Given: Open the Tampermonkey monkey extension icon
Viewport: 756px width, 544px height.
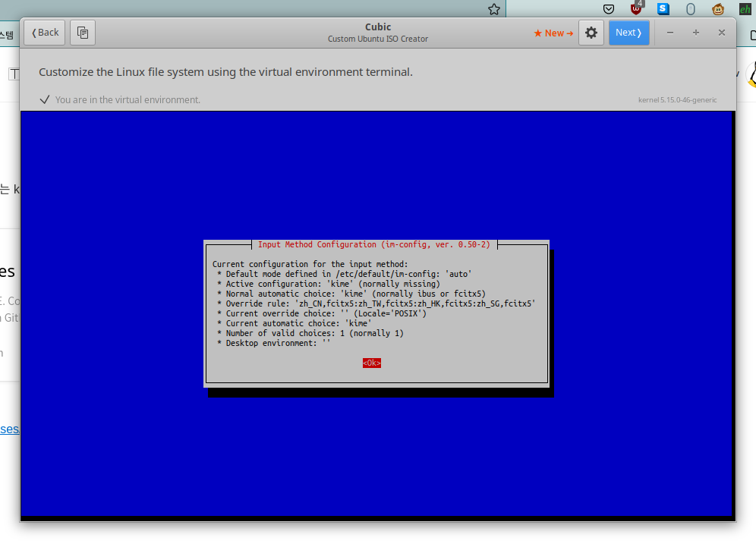Looking at the screenshot, I should click(x=718, y=9).
